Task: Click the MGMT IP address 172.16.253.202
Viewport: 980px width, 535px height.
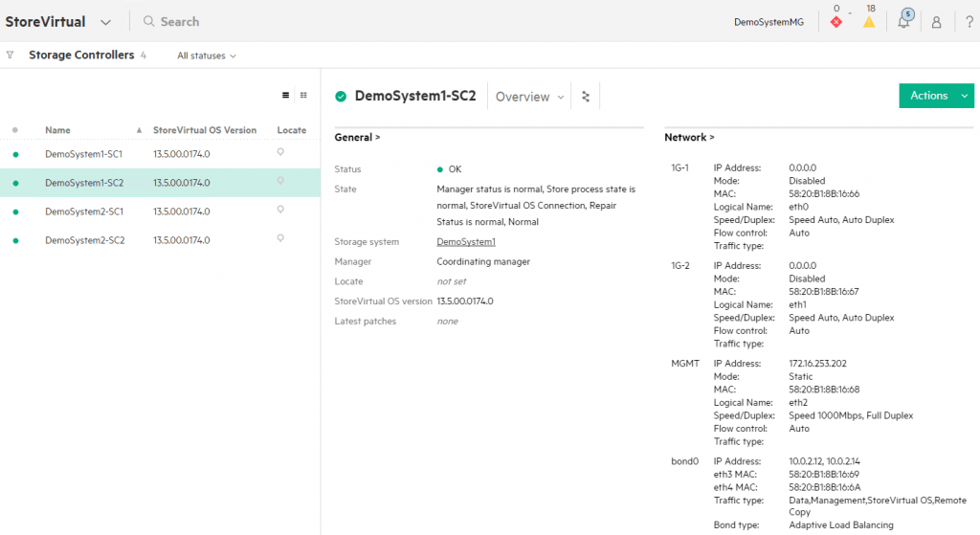Action: pyautogui.click(x=817, y=363)
